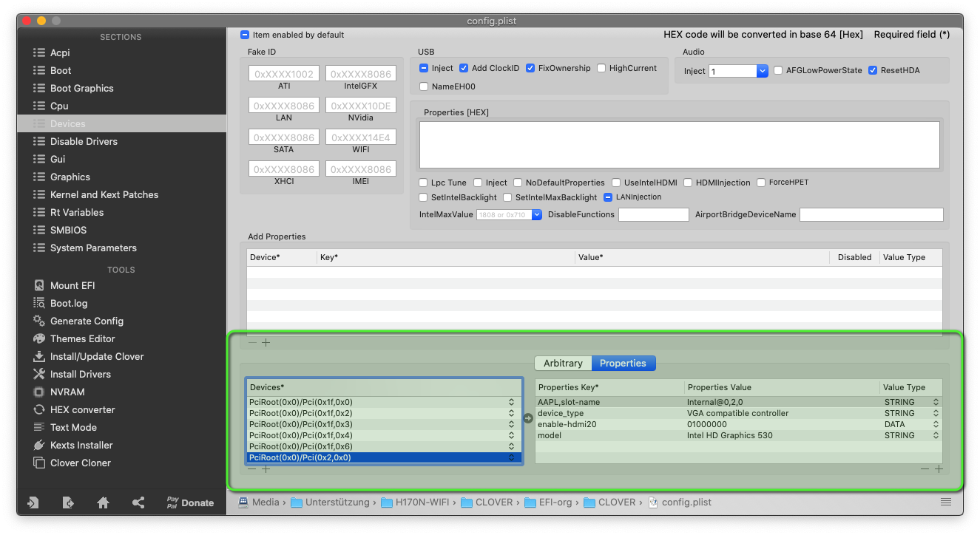Toggle the LANInjection checkbox
Screen dimensions: 980x535
[x=609, y=197]
